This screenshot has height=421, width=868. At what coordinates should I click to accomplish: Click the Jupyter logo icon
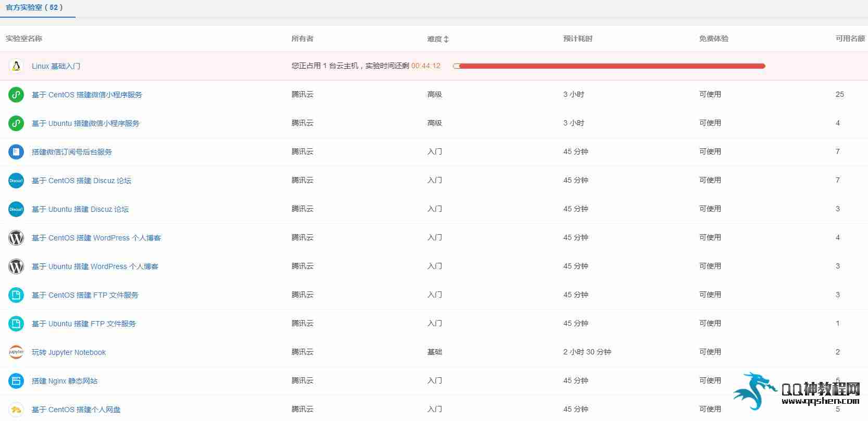pos(16,352)
